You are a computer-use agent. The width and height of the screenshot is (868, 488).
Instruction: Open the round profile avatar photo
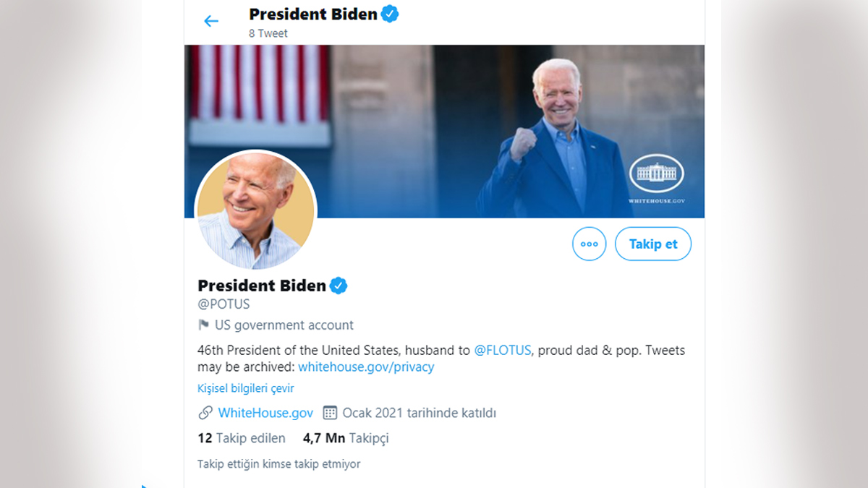(x=256, y=210)
